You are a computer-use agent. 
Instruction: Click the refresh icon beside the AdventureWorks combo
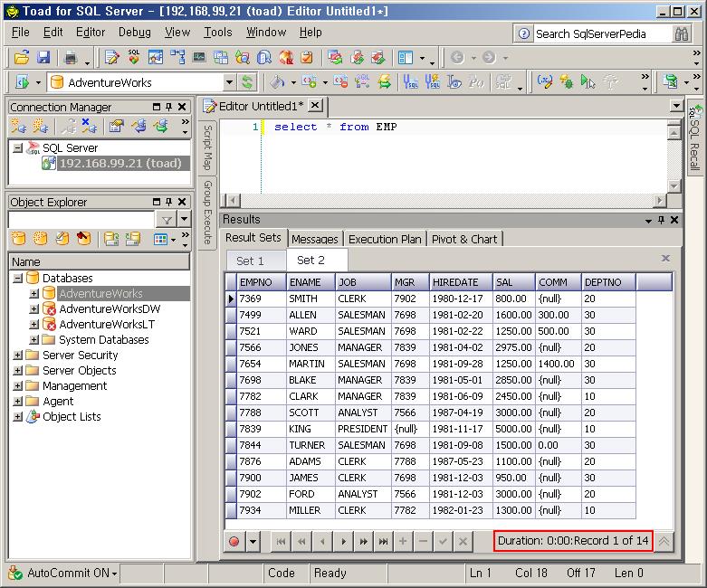247,82
